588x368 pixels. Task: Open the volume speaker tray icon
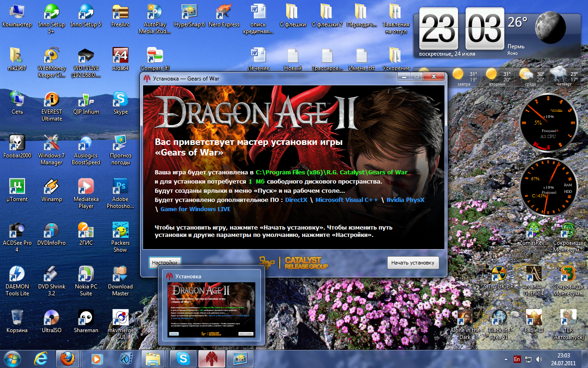pyautogui.click(x=539, y=359)
